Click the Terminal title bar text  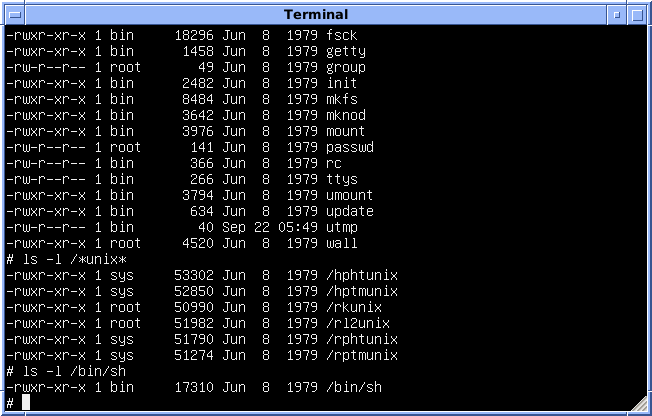[x=316, y=14]
